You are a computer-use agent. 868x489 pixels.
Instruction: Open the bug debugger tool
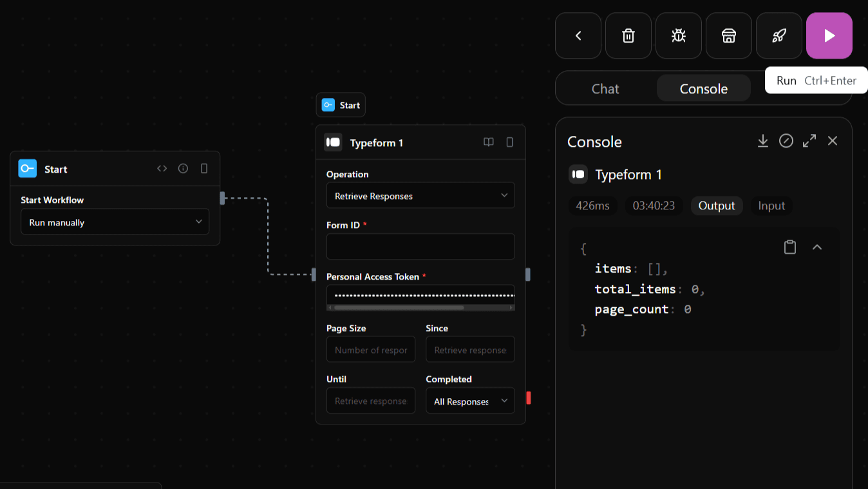(678, 35)
